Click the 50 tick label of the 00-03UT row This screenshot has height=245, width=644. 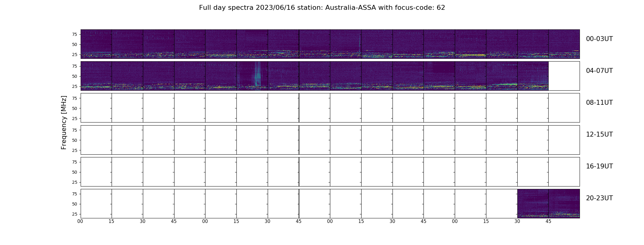pos(75,44)
